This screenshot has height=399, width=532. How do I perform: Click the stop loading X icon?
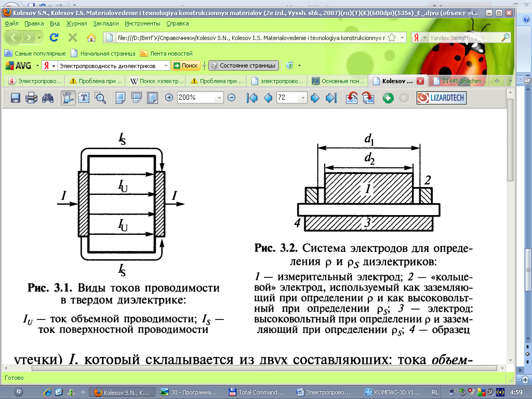pyautogui.click(x=73, y=37)
